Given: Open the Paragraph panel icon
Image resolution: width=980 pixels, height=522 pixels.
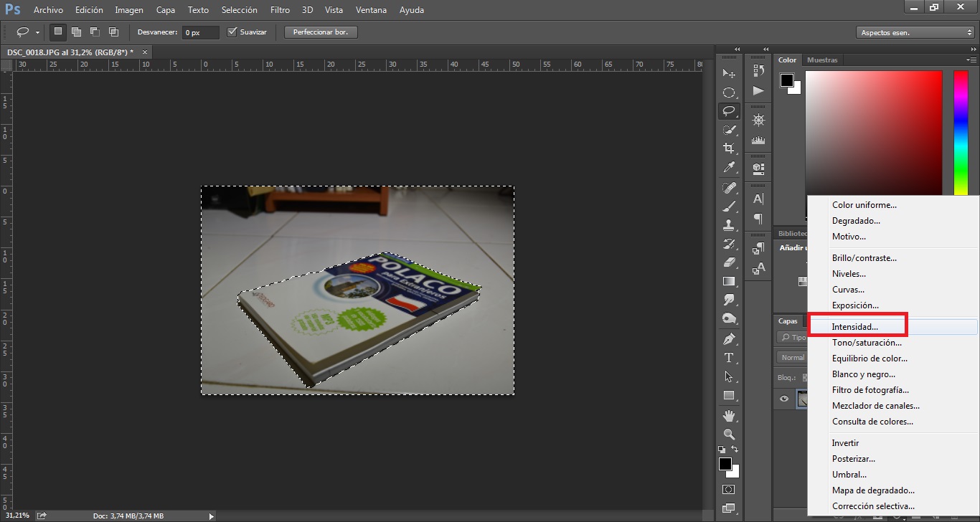Looking at the screenshot, I should [758, 219].
